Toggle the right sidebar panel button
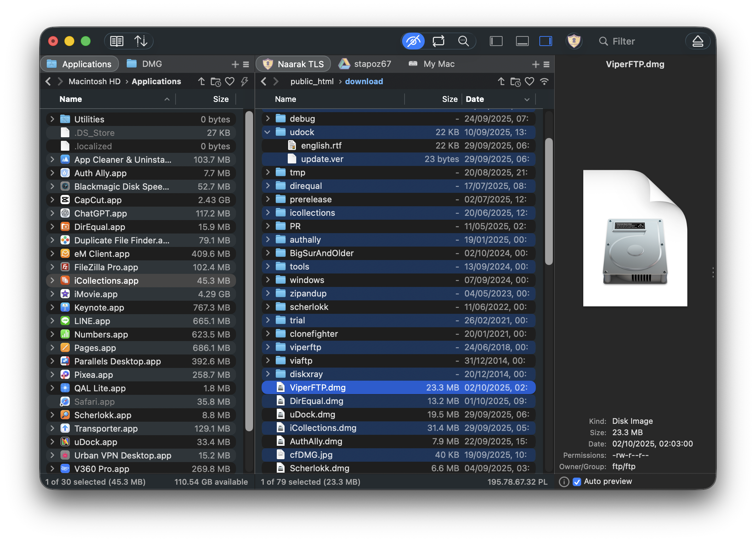This screenshot has width=756, height=542. pos(545,41)
